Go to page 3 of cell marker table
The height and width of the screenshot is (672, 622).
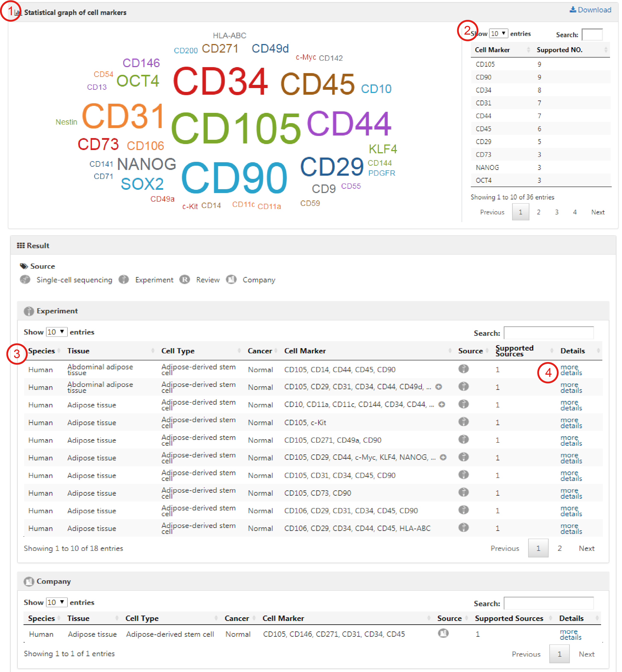[x=557, y=212]
